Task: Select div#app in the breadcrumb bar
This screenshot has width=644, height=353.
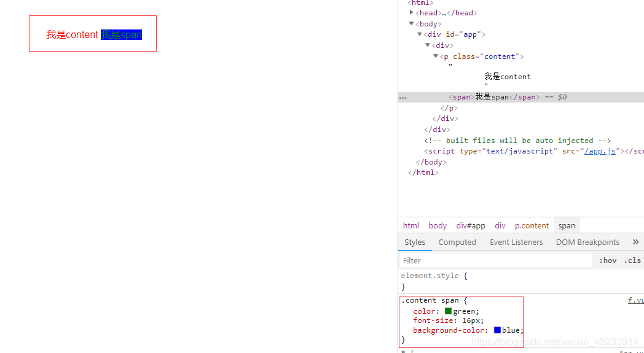Action: 471,226
